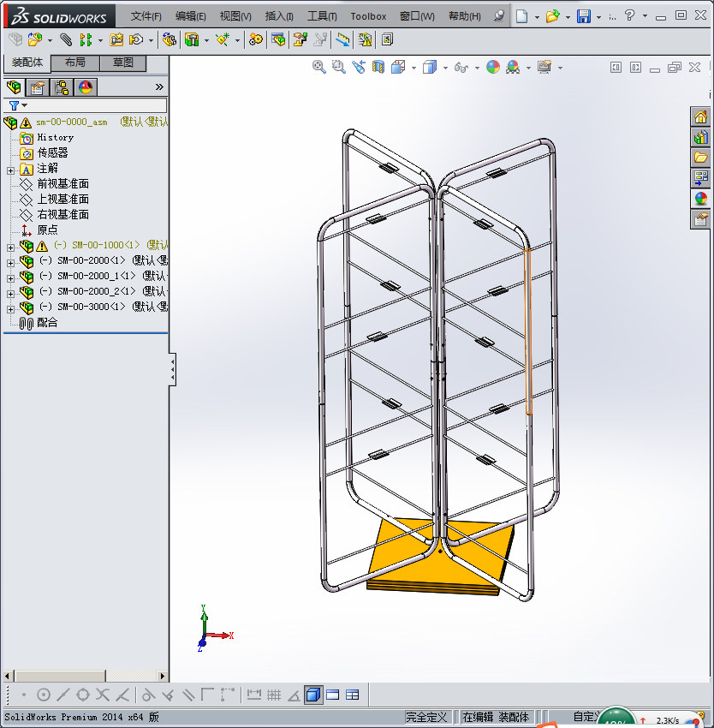Click the Previous View icon
Image resolution: width=714 pixels, height=728 pixels.
click(359, 68)
